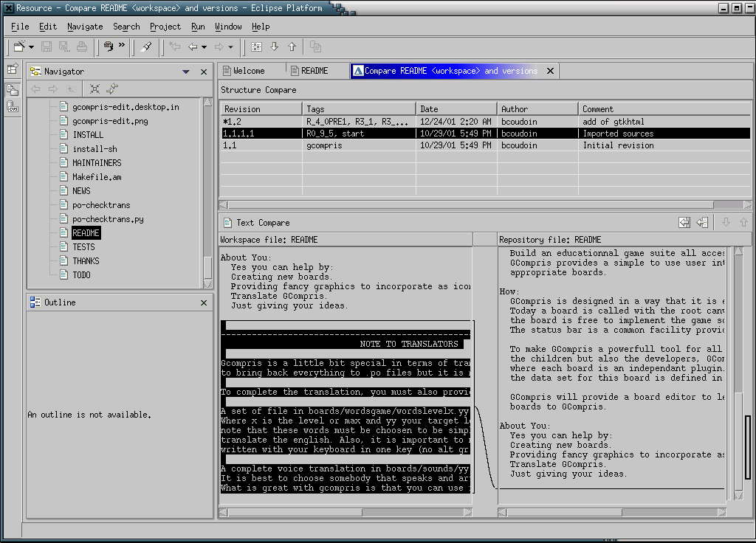This screenshot has width=756, height=543.
Task: Select INSTALL in the Navigator
Action: [88, 135]
